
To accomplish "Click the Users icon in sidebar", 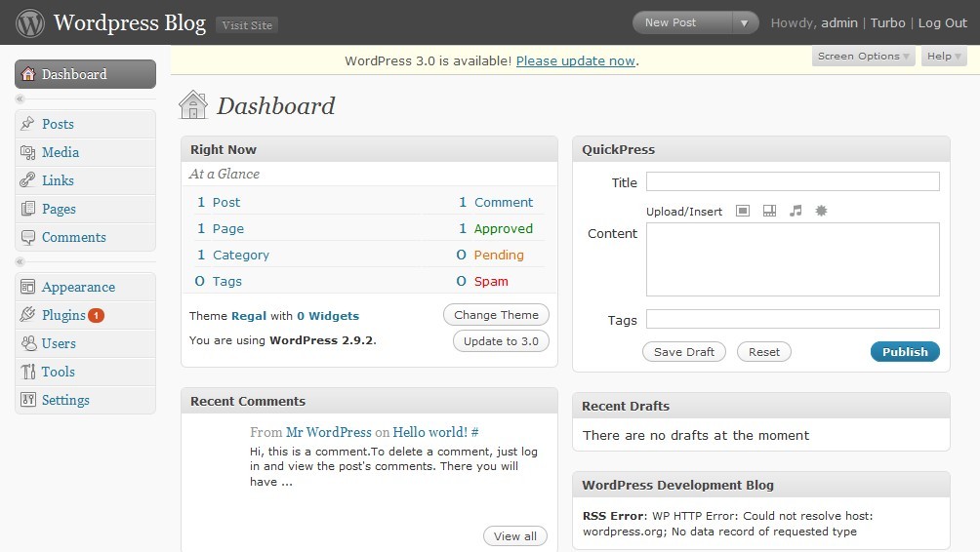I will click(x=28, y=343).
